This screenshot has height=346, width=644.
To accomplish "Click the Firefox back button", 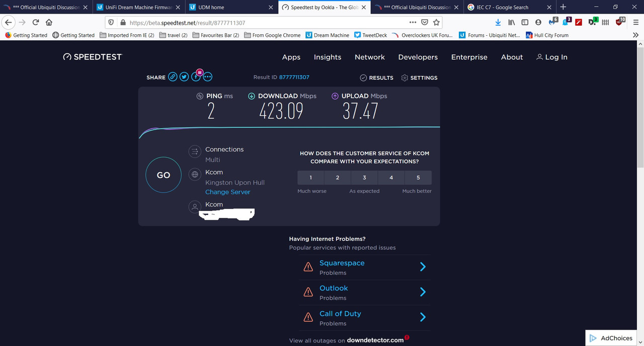I will (9, 22).
